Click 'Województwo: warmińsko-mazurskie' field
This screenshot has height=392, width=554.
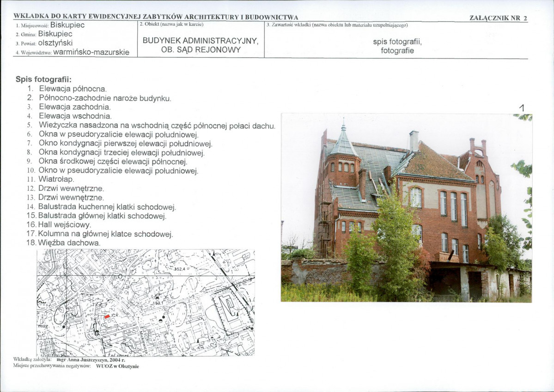coord(73,52)
